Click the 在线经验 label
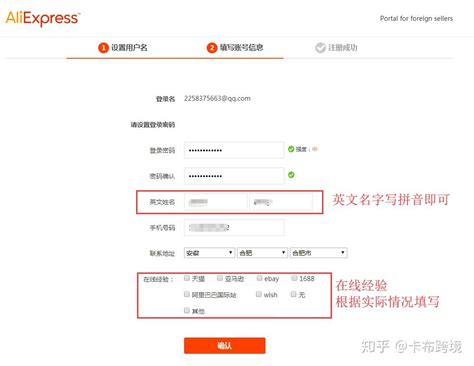This screenshot has height=366, width=474. [158, 279]
